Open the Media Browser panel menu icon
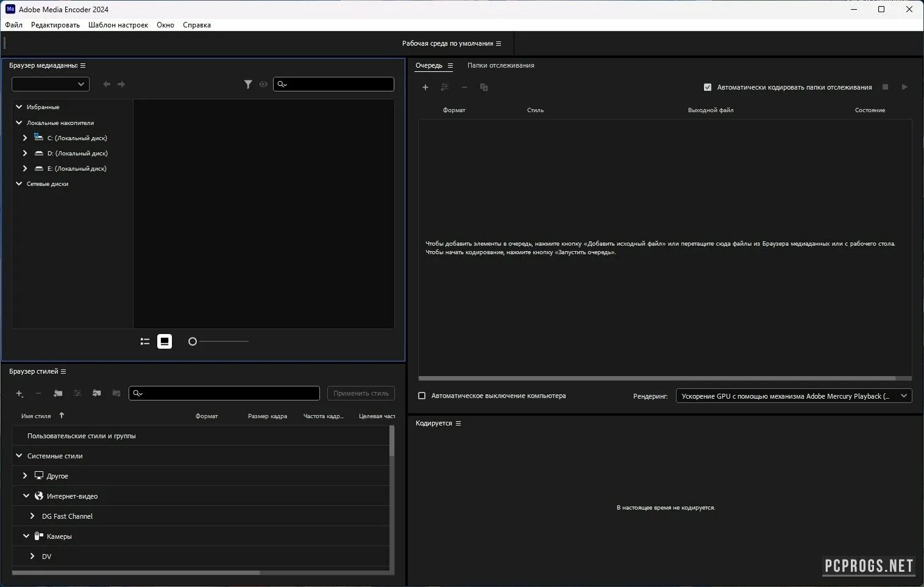Viewport: 924px width, 587px height. click(x=83, y=66)
